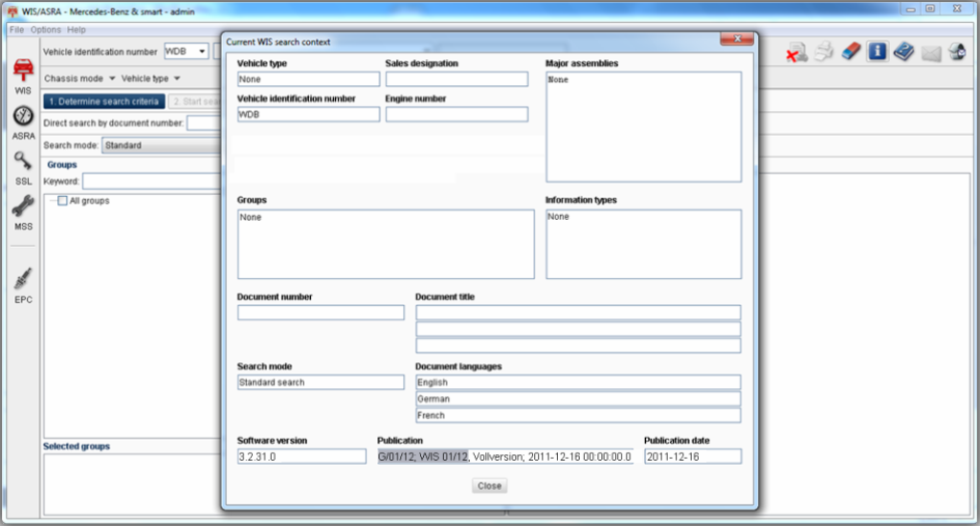Viewport: 980px width, 526px height.
Task: Click the French document language field
Action: coord(578,415)
